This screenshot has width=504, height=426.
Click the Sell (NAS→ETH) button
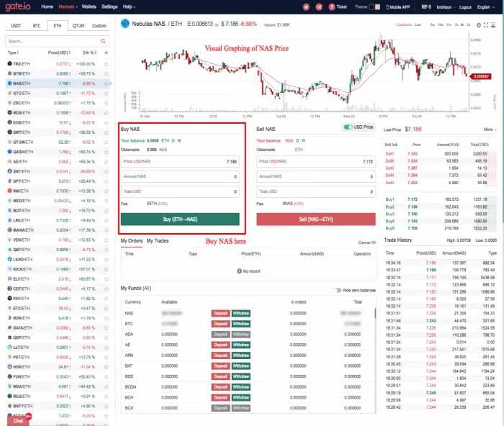click(x=316, y=219)
